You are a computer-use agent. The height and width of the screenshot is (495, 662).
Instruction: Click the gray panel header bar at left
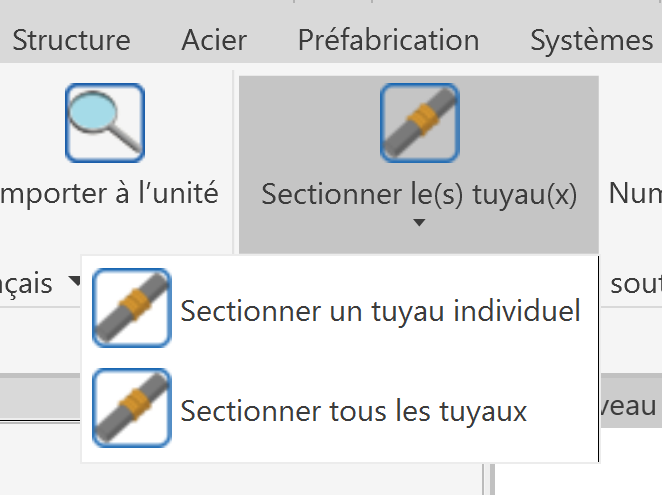tap(40, 396)
